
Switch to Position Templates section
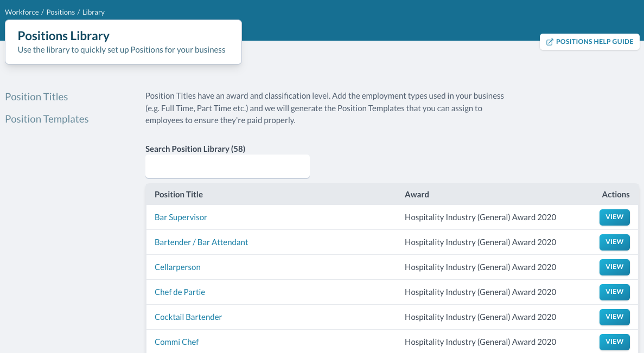47,119
